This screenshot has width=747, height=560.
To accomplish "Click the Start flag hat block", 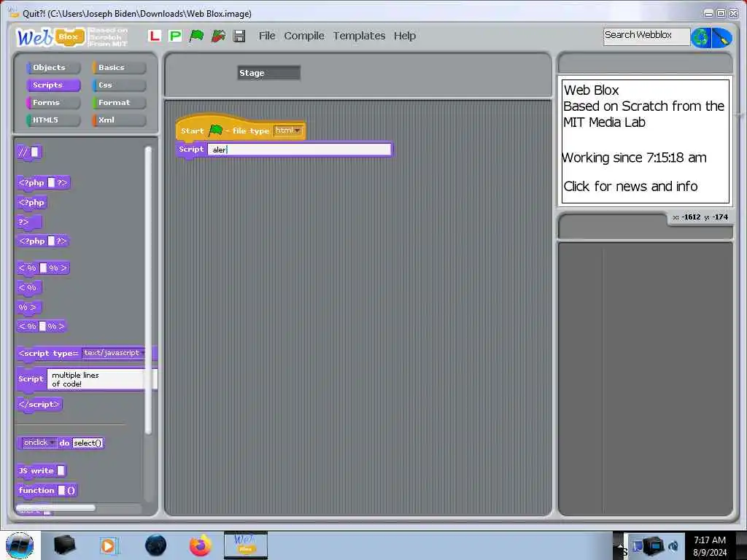I will pyautogui.click(x=240, y=128).
